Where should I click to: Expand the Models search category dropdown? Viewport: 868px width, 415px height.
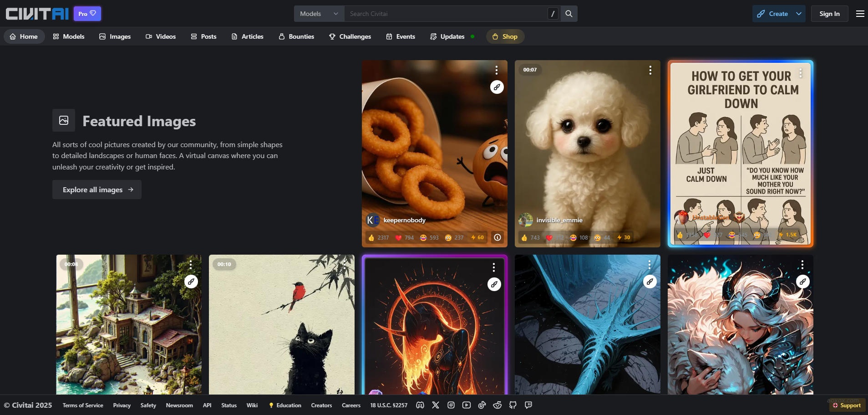pos(319,14)
